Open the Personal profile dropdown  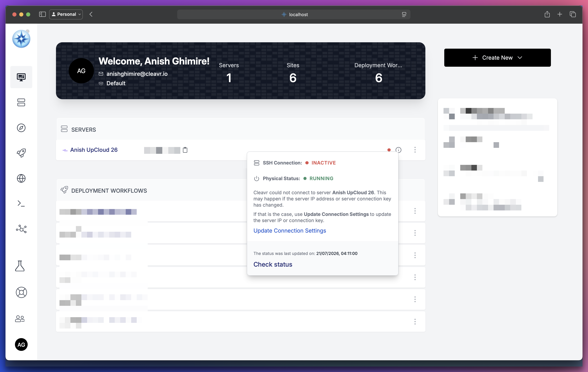tap(66, 14)
